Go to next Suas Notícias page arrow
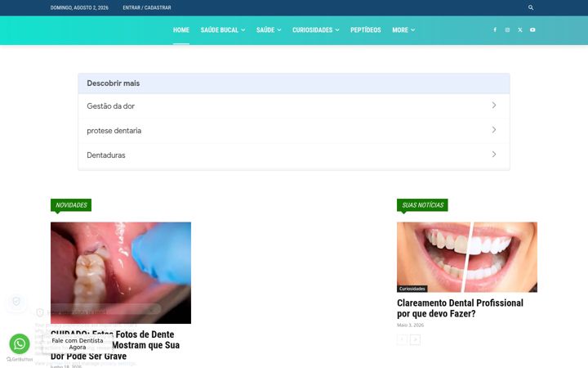 click(415, 340)
